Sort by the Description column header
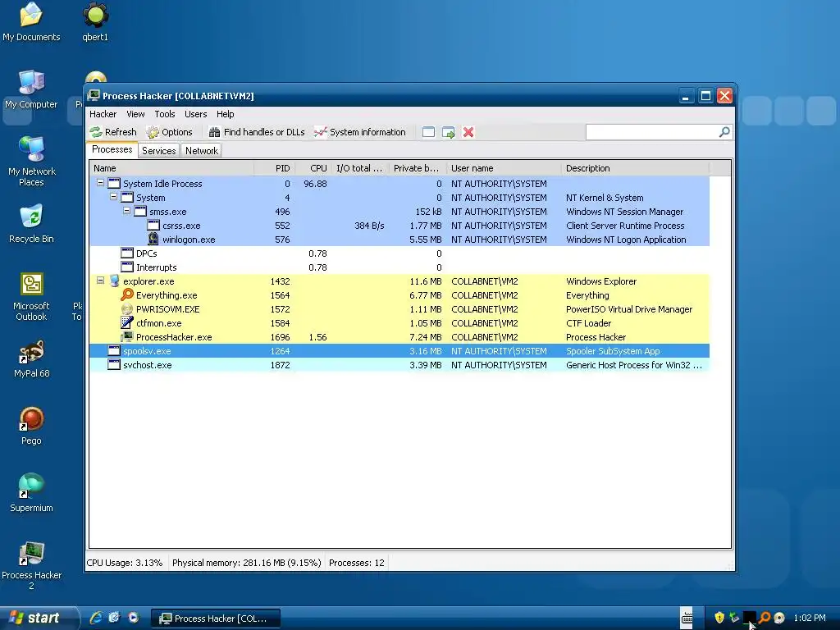This screenshot has width=840, height=630. pos(636,168)
